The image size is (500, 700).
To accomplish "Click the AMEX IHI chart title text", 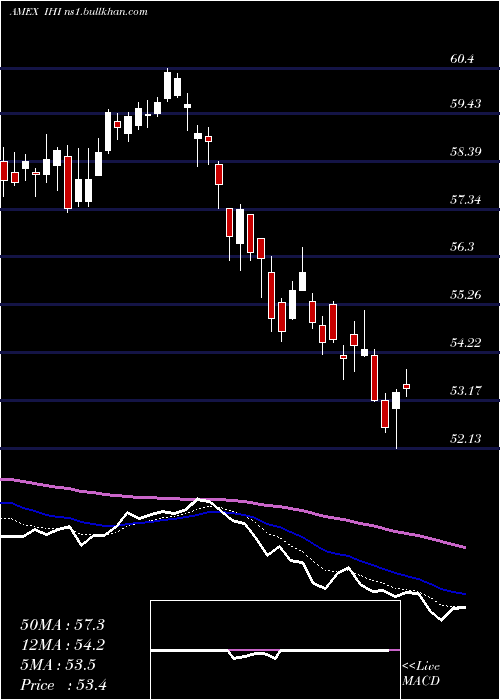I will (79, 12).
